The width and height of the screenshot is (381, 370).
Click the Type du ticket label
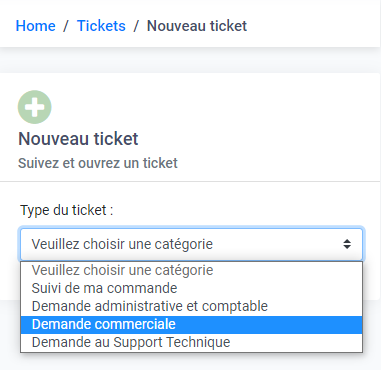click(67, 210)
